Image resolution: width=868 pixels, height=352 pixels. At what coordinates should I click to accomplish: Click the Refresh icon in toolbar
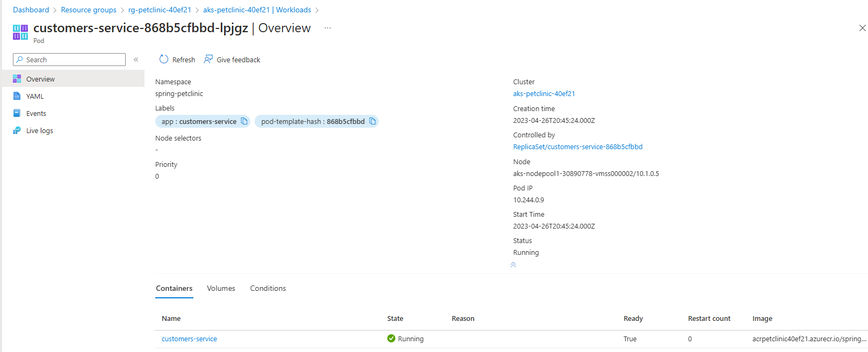click(x=164, y=59)
